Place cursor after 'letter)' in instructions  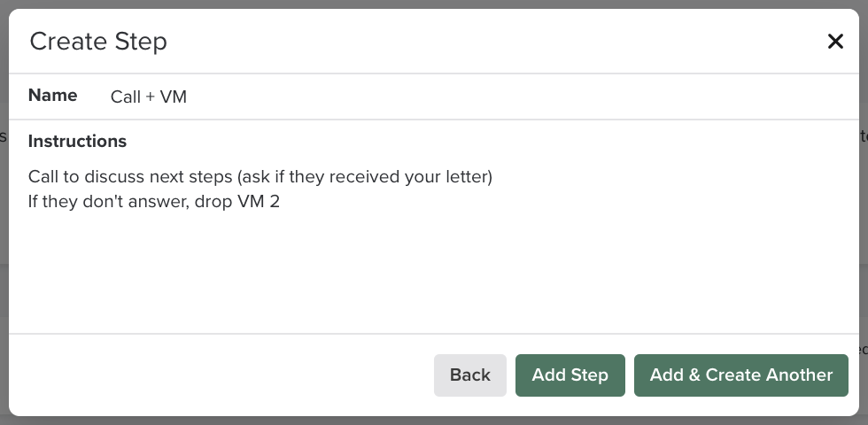[492, 176]
